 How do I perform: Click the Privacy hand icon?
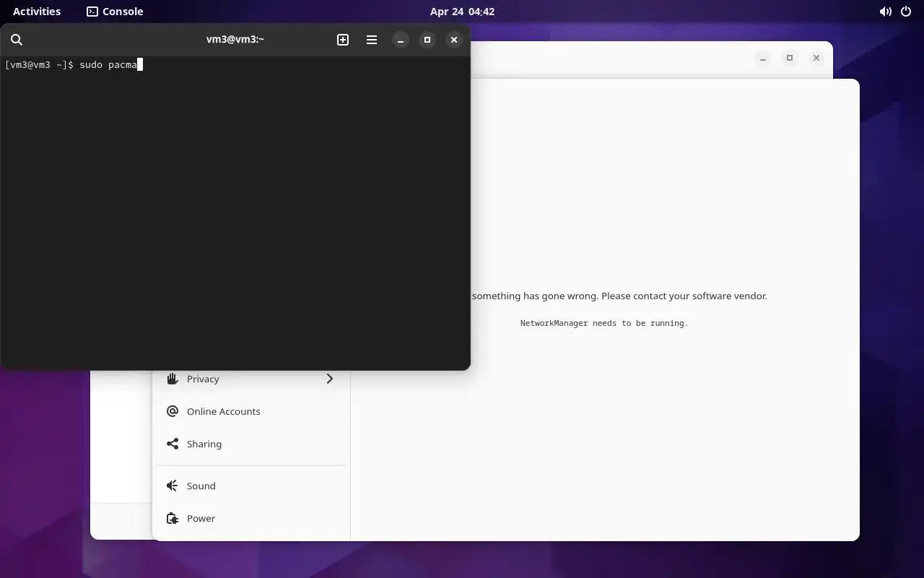point(173,379)
